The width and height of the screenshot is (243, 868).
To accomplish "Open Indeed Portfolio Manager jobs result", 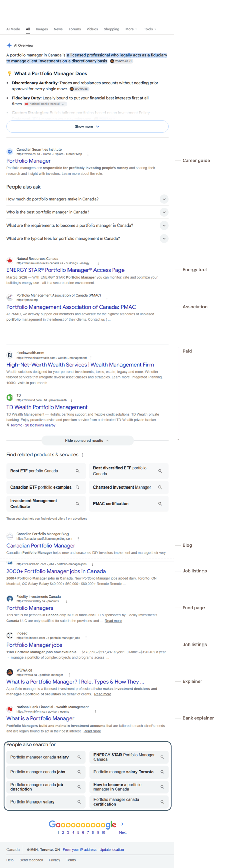I will pyautogui.click(x=34, y=645).
